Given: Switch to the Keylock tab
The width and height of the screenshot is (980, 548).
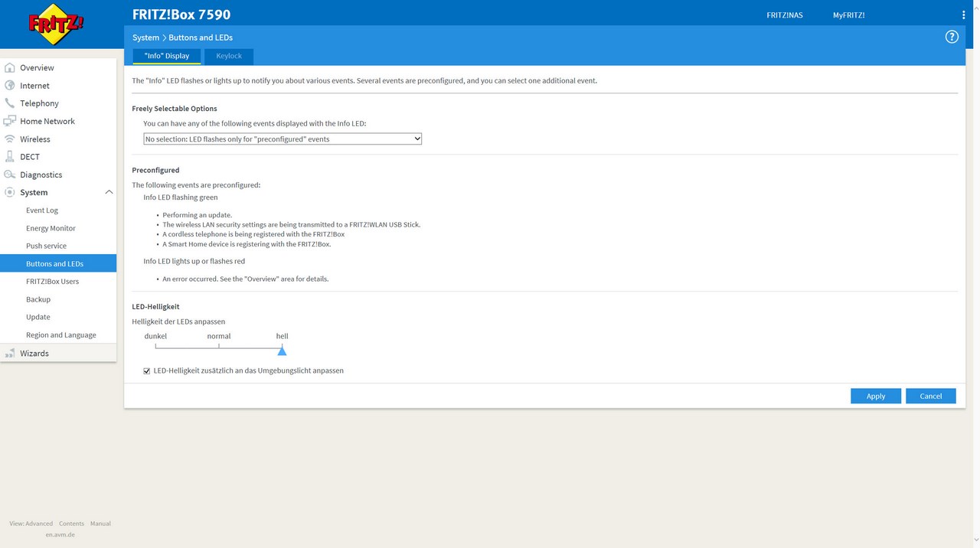Looking at the screenshot, I should pyautogui.click(x=229, y=56).
